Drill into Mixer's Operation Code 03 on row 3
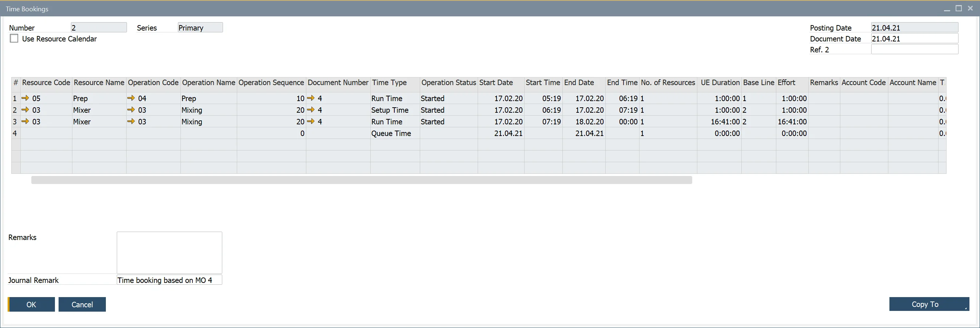980x328 pixels. (132, 121)
